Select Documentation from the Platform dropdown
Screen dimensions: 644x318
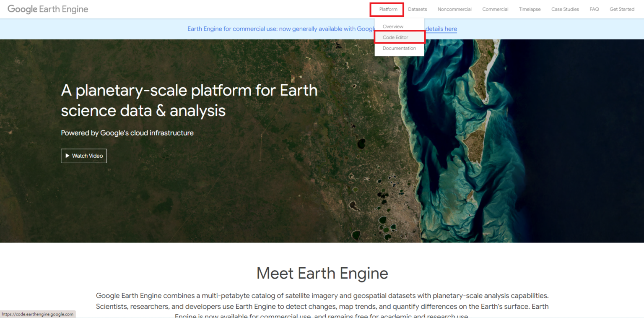tap(399, 48)
